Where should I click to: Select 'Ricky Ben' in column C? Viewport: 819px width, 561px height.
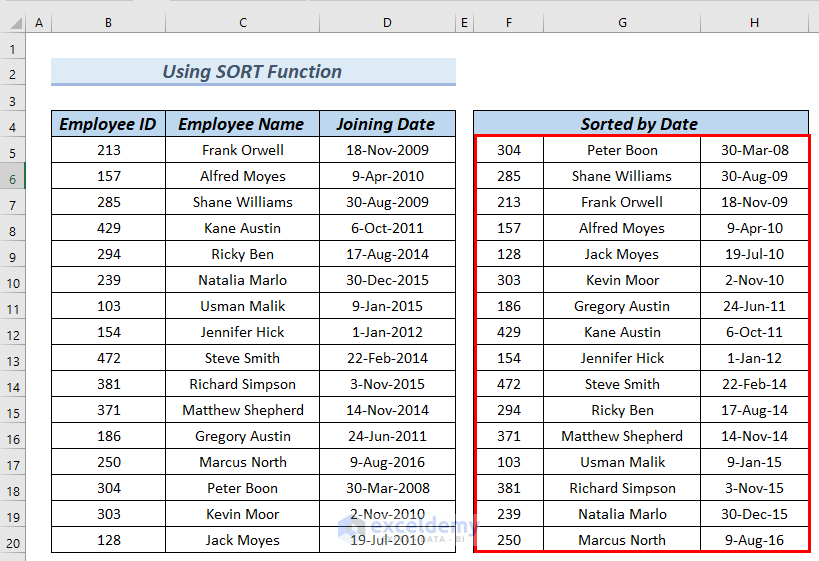click(x=242, y=254)
